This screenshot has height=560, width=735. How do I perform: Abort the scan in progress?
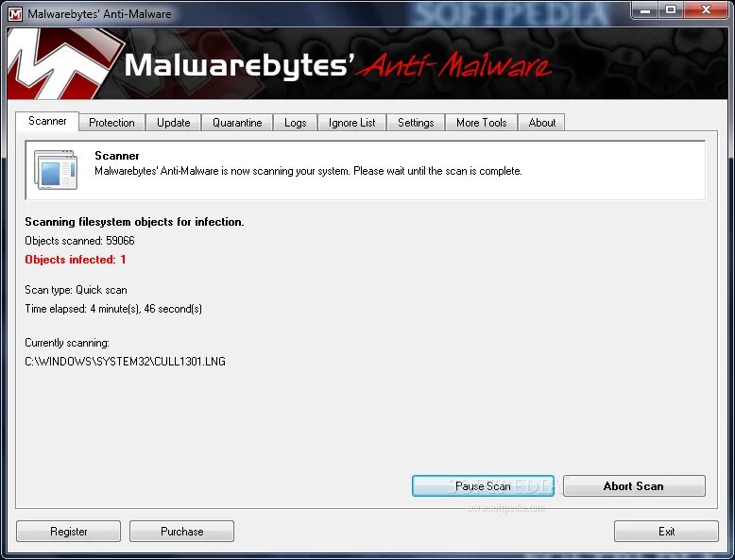pyautogui.click(x=634, y=486)
